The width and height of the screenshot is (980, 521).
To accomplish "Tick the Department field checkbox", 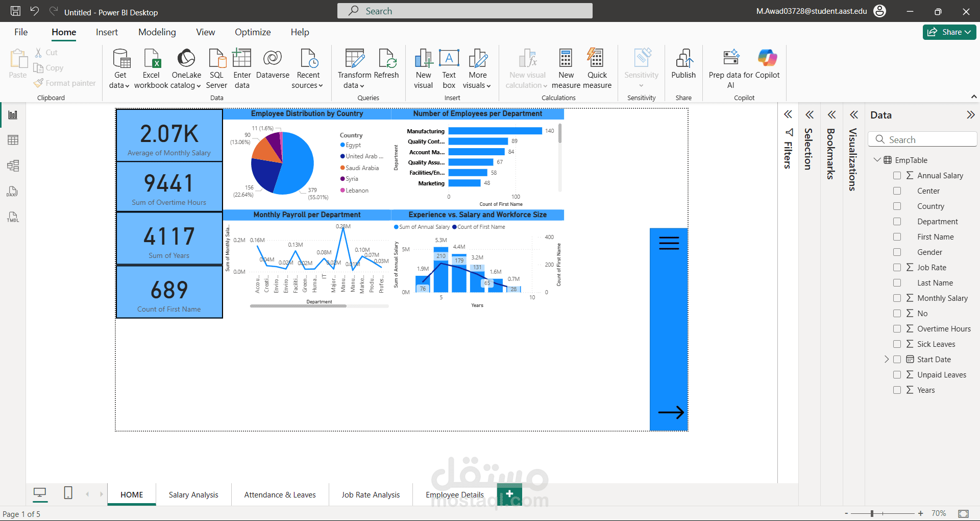I will pyautogui.click(x=897, y=222).
